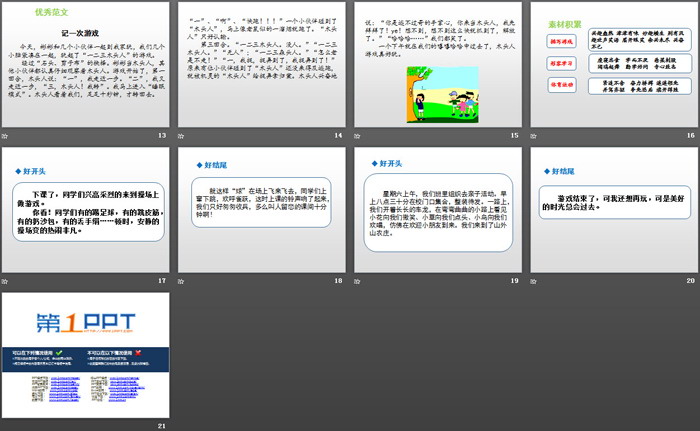Image resolution: width=700 pixels, height=431 pixels.
Task: Click the animation star icon under slide 14
Action: tap(182, 135)
